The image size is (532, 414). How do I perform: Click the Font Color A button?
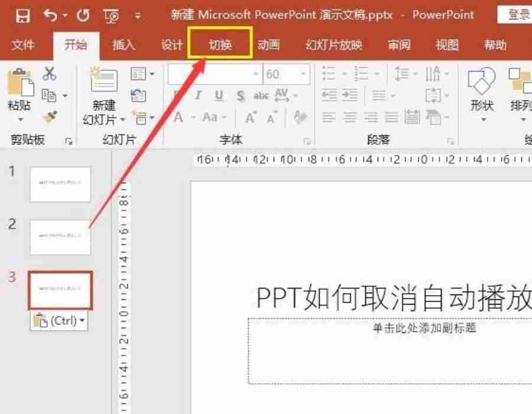[178, 118]
